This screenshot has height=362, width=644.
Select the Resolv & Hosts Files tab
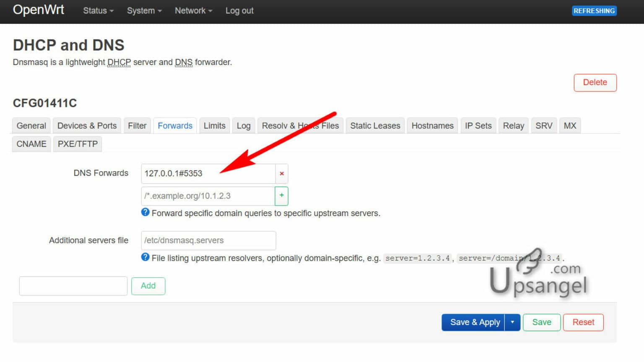300,125
